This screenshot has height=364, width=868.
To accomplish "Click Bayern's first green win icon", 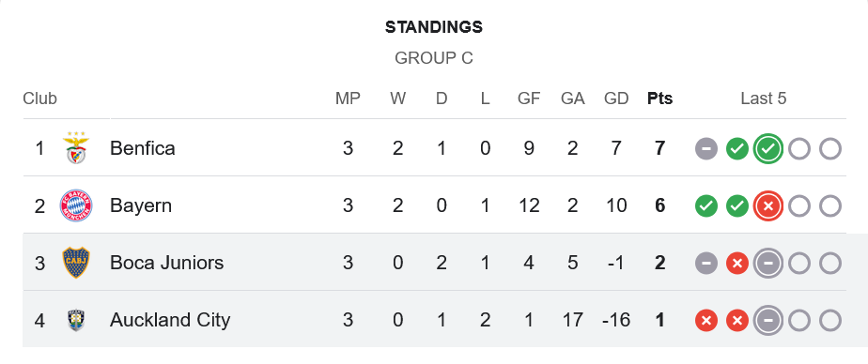I will tap(706, 205).
